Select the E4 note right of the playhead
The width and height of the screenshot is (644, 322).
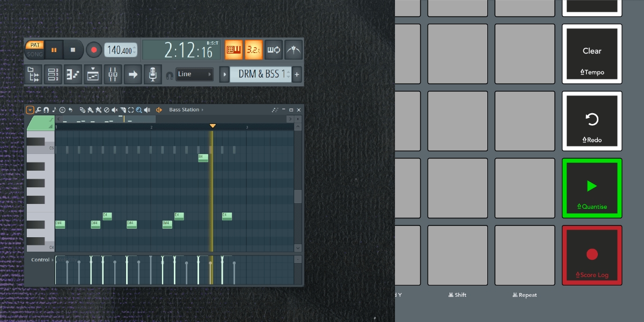(x=227, y=216)
